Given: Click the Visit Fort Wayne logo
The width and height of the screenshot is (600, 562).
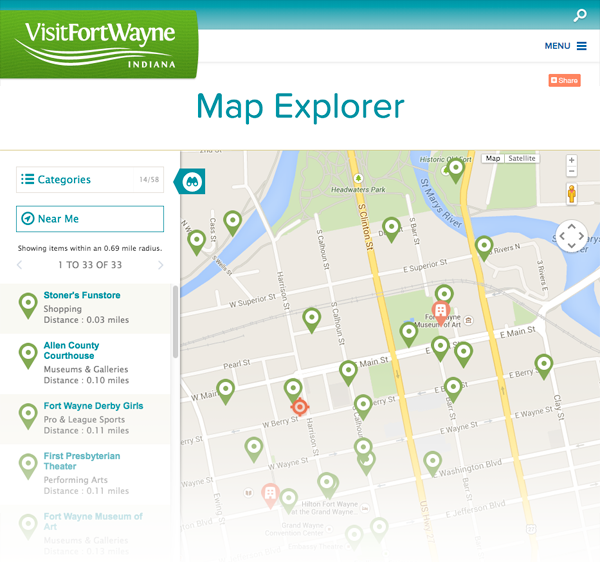Looking at the screenshot, I should 99,44.
